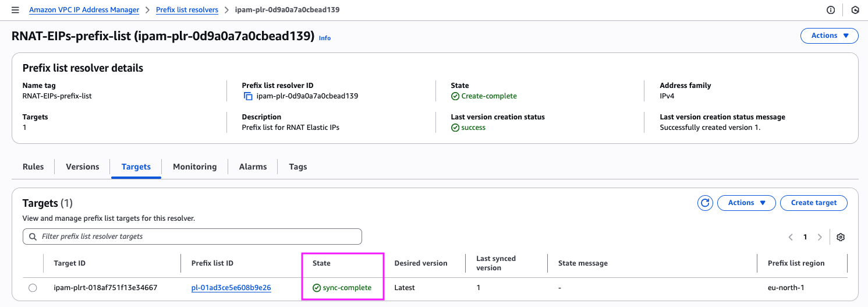Open the hexagon settings icon at top right

pos(855,10)
